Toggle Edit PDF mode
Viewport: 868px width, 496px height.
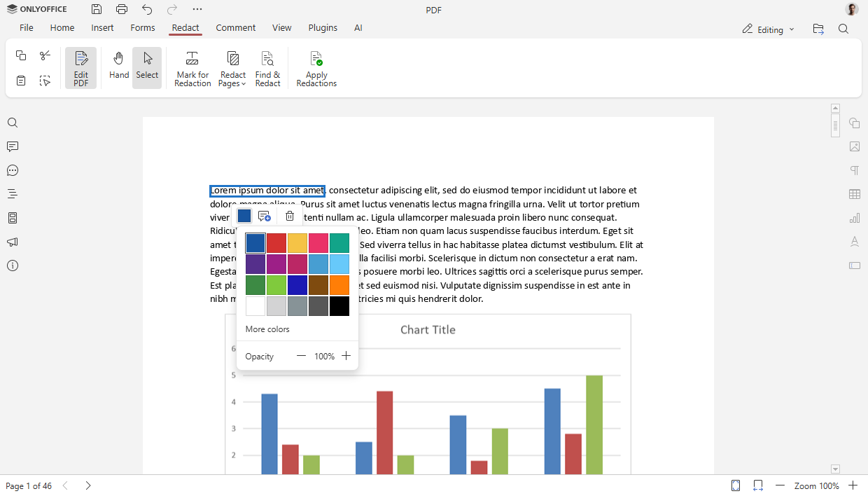click(80, 67)
